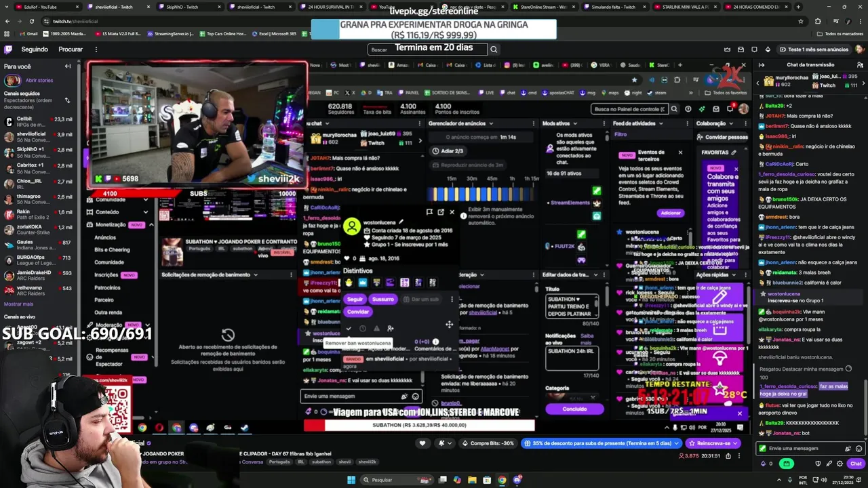
Task: Open the Twitch whispers chat-bubble icon
Action: [x=754, y=49]
